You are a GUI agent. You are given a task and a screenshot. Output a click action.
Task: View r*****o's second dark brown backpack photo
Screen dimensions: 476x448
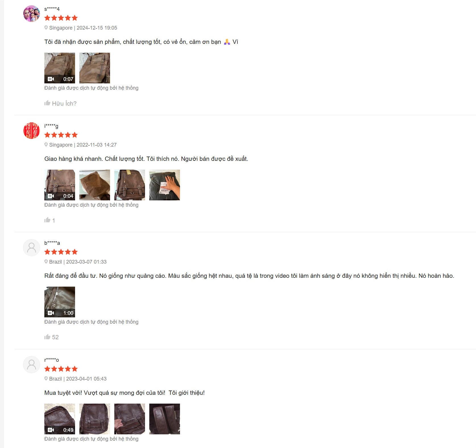pos(95,419)
